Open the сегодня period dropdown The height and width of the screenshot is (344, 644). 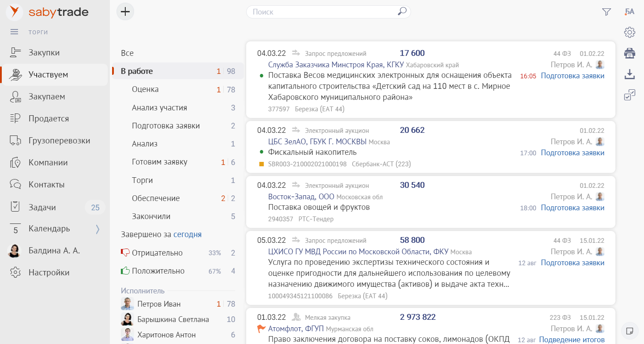tap(187, 234)
